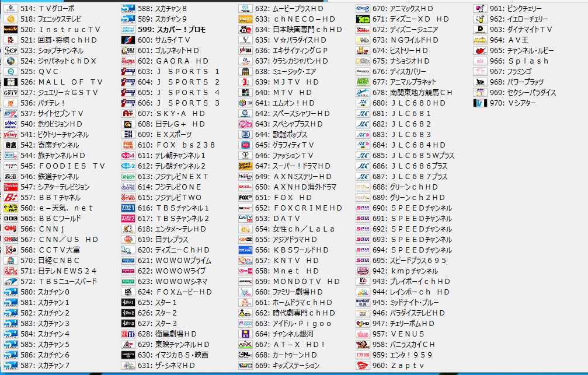Click the KNTV HD logo icon
Image resolution: width=588 pixels, height=375 pixels.
pyautogui.click(x=245, y=260)
